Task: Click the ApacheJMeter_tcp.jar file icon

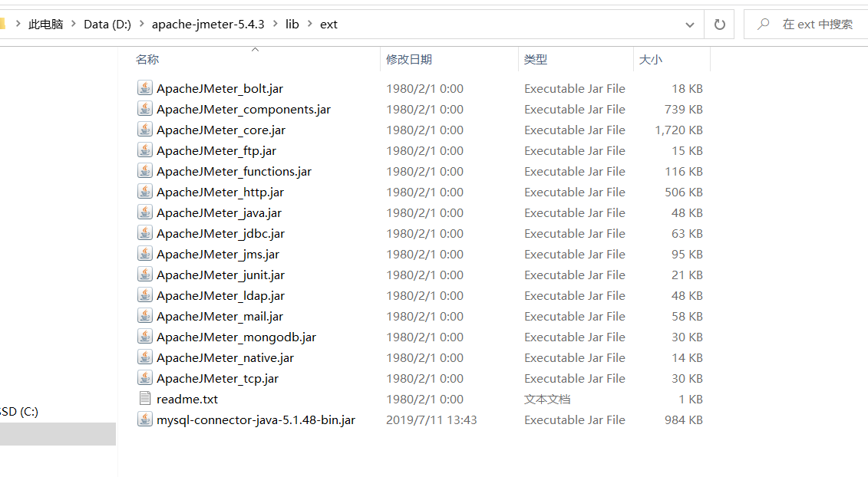Action: pyautogui.click(x=145, y=378)
